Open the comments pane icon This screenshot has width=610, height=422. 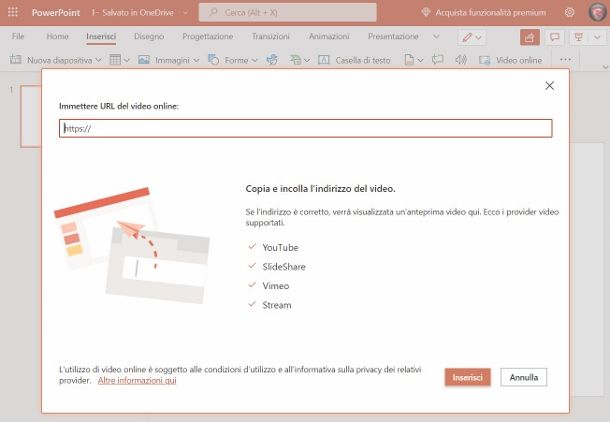(x=554, y=37)
